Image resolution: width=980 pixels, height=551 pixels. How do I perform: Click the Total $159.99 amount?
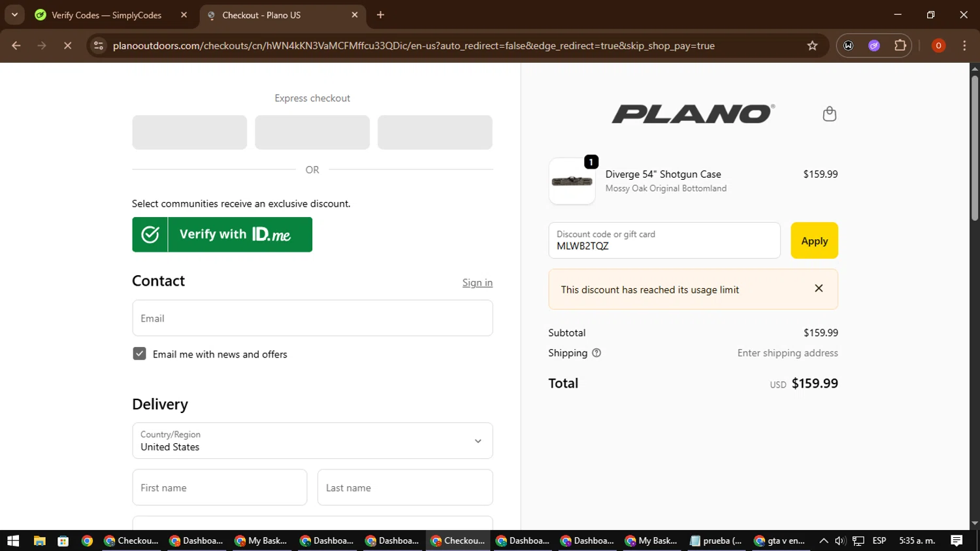point(815,384)
